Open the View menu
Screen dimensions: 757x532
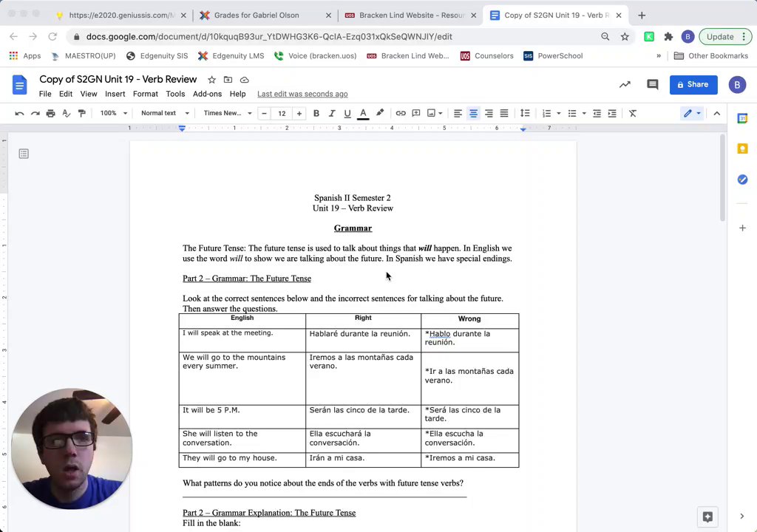89,94
